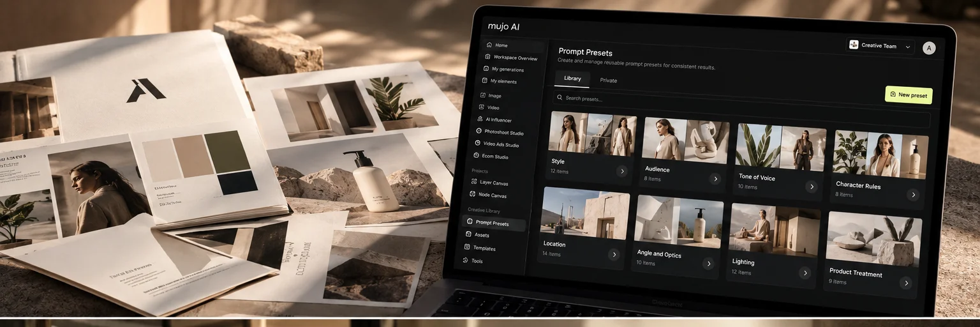This screenshot has height=327, width=980.
Task: Click the 'Audience' card title
Action: coord(657,169)
